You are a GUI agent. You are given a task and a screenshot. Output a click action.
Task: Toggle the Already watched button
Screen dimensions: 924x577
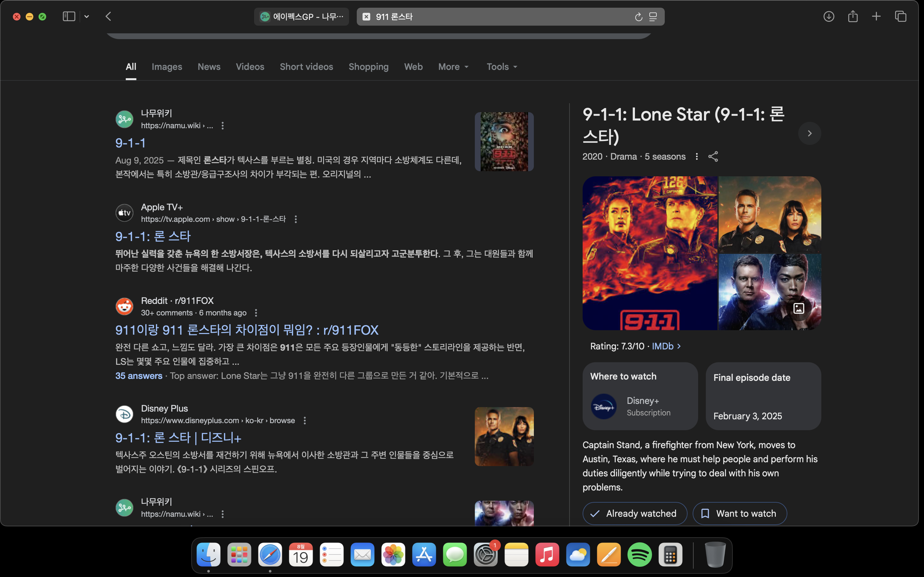[x=635, y=513]
